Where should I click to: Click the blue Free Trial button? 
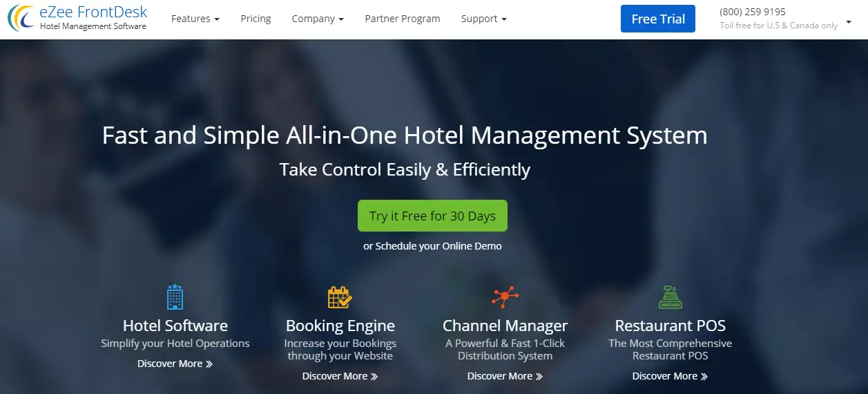point(658,19)
